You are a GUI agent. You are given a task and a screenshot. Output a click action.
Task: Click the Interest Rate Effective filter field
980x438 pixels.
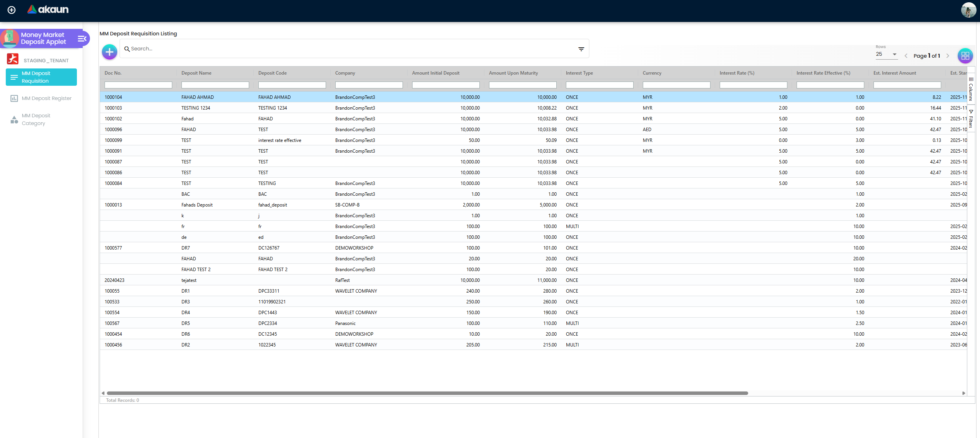(x=830, y=85)
